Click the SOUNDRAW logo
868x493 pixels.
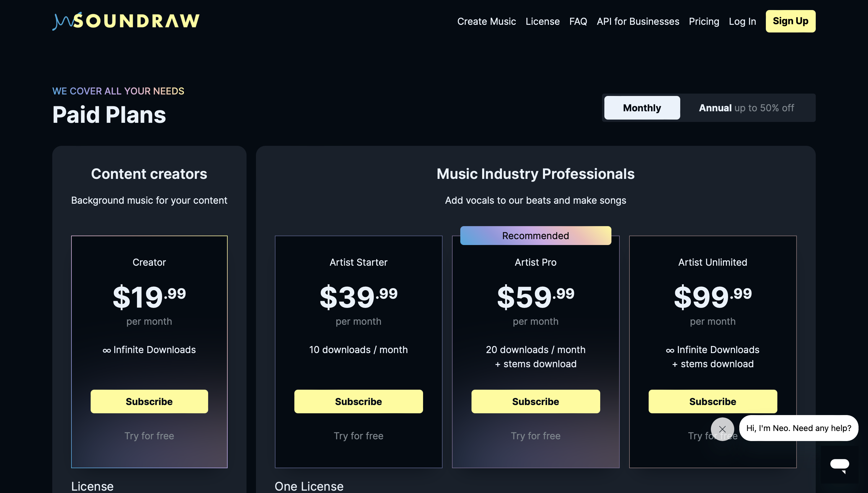click(x=125, y=21)
